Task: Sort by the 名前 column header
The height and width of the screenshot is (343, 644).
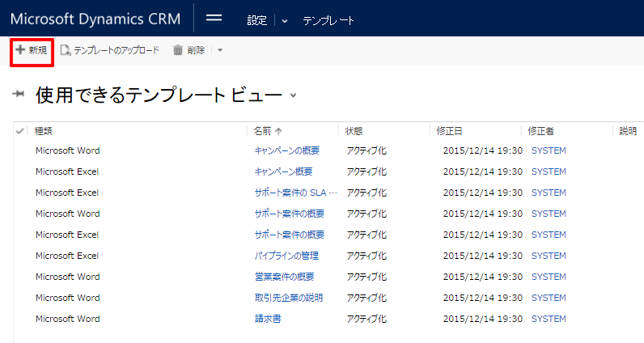Action: [262, 131]
